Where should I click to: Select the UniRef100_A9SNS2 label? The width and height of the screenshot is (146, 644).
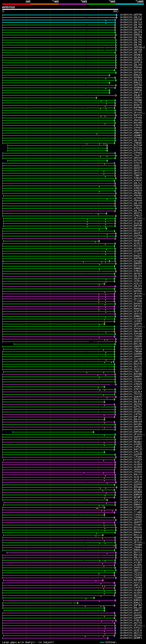pyautogui.click(x=131, y=387)
